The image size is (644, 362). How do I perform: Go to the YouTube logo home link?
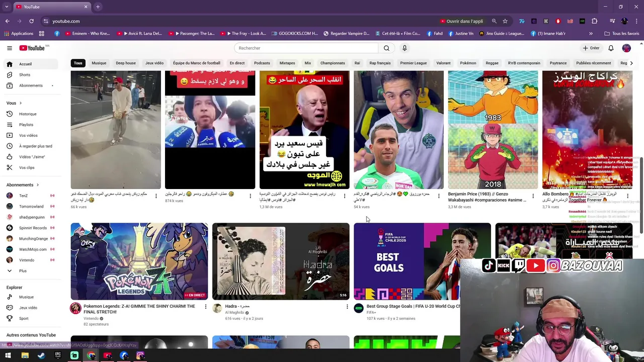tap(33, 48)
